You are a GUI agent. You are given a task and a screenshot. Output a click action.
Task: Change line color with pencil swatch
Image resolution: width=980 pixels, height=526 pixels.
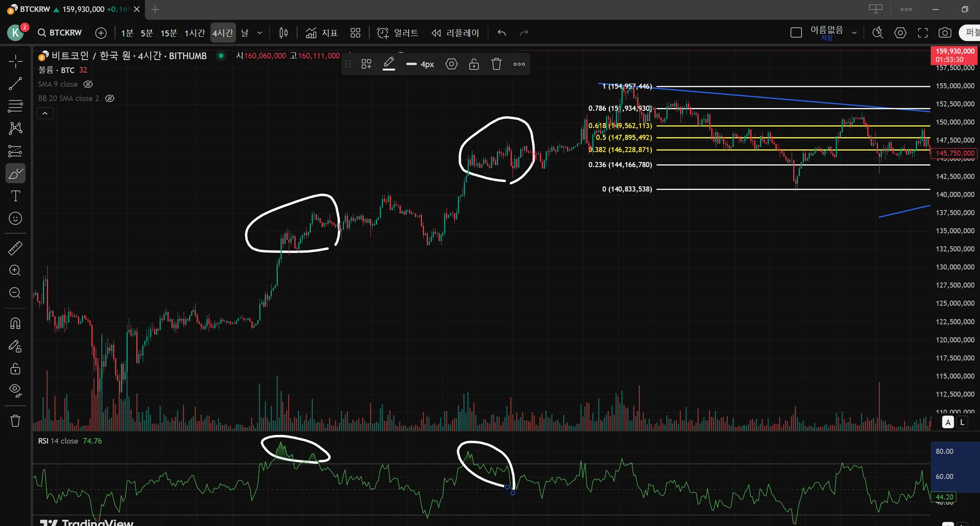389,64
